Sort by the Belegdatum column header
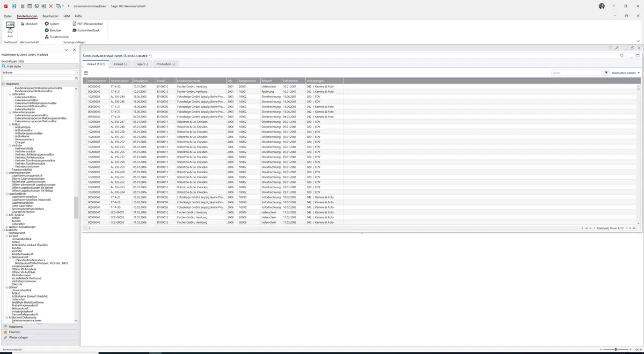644x354 pixels. (x=144, y=80)
